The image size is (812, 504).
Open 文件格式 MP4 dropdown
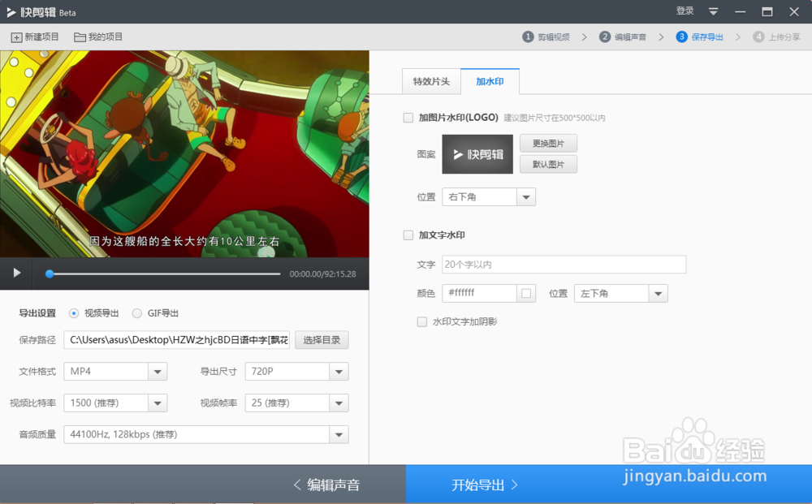tap(115, 372)
